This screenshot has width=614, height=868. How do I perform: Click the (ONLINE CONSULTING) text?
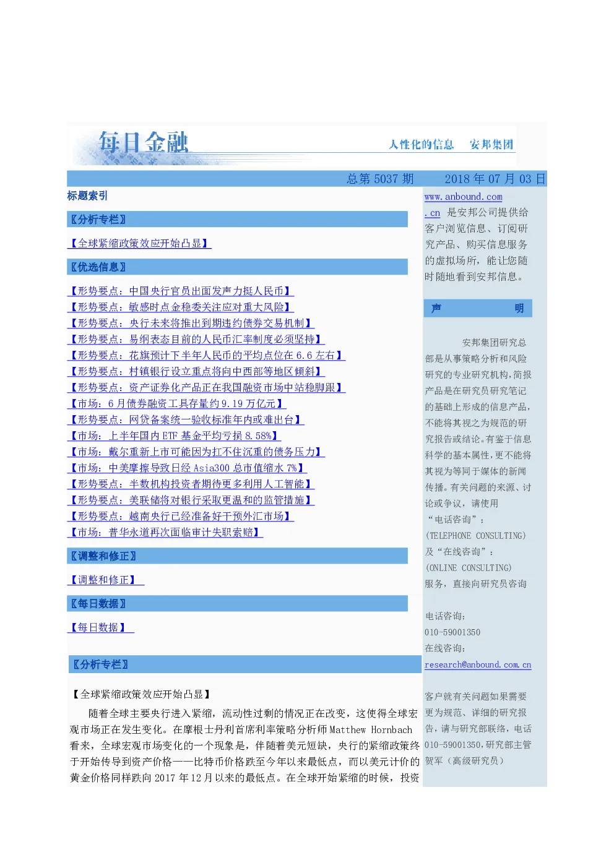(469, 568)
